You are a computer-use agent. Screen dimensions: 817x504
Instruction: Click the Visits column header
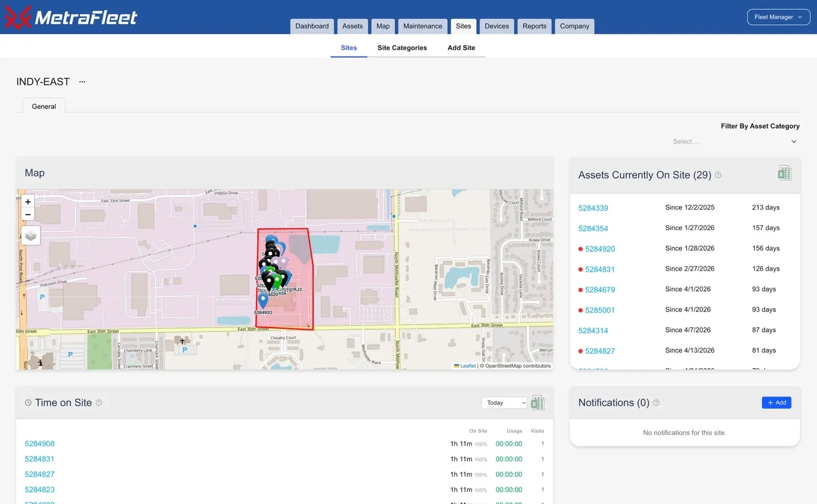pyautogui.click(x=537, y=431)
